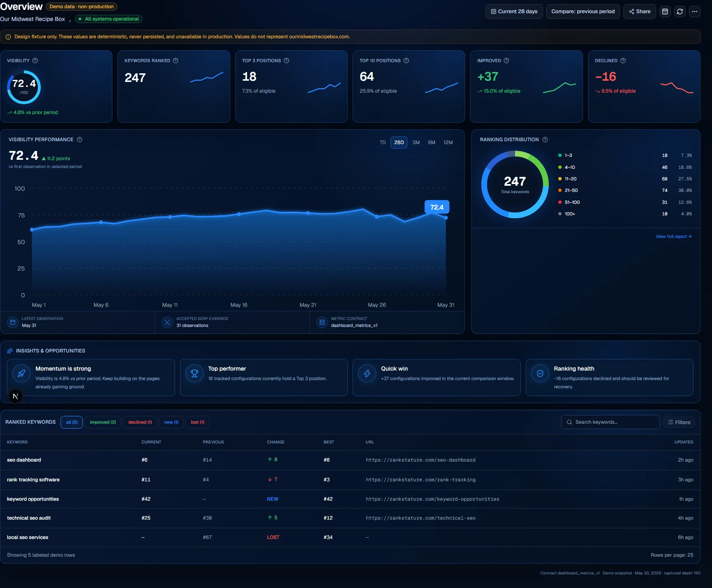This screenshot has height=588, width=712.
Task: Select the 28D chart range
Action: (399, 142)
